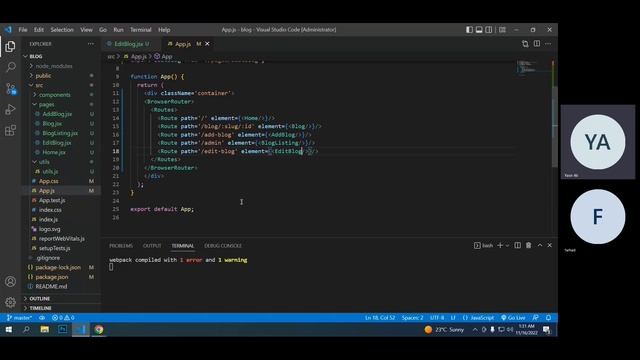Open the Run and Debug view
This screenshot has width=640, height=360.
point(10,109)
